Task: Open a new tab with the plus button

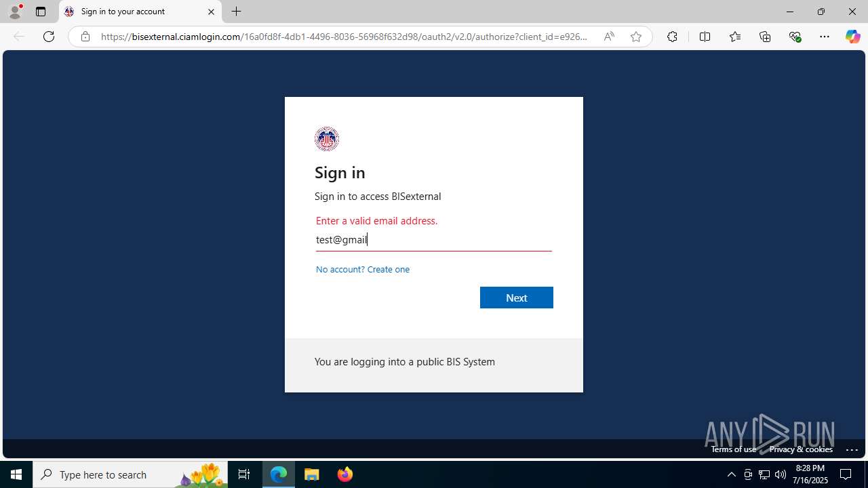Action: point(236,12)
